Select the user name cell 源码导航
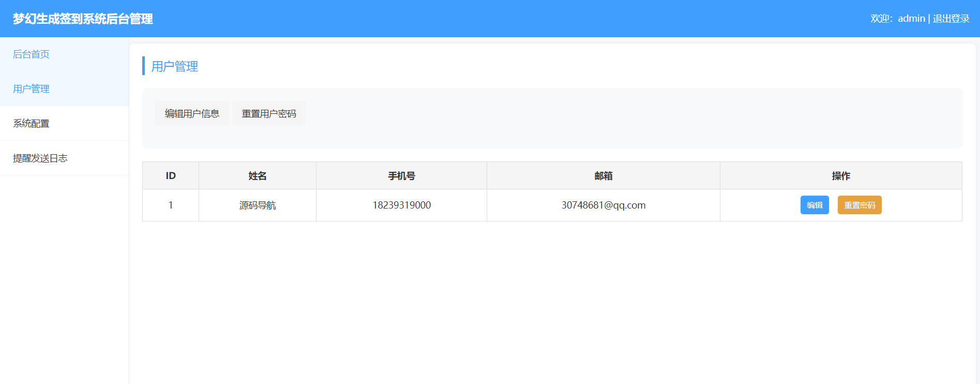This screenshot has width=980, height=384. click(257, 205)
